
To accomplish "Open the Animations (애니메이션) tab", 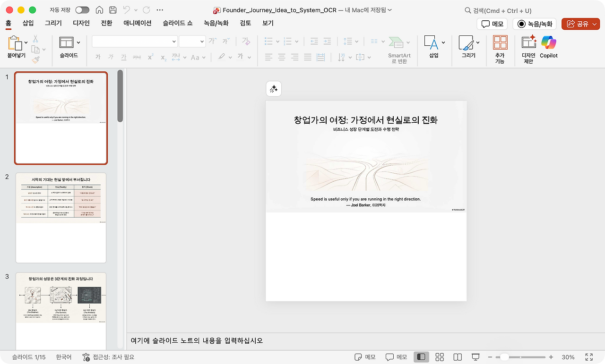I will click(x=137, y=23).
